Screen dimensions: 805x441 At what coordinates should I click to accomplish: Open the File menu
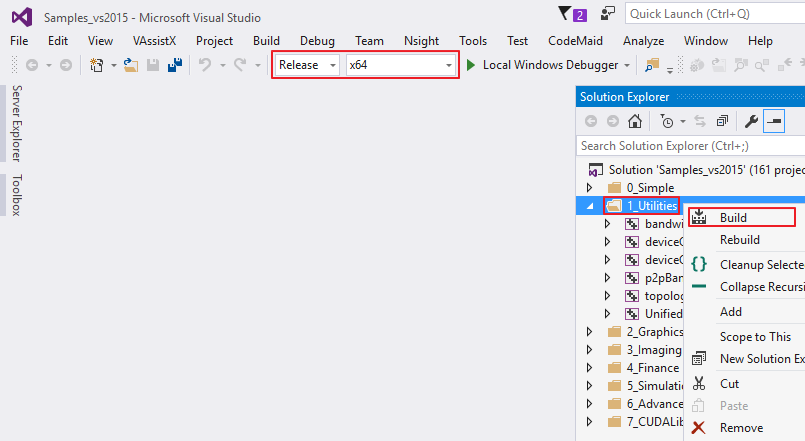pyautogui.click(x=20, y=41)
